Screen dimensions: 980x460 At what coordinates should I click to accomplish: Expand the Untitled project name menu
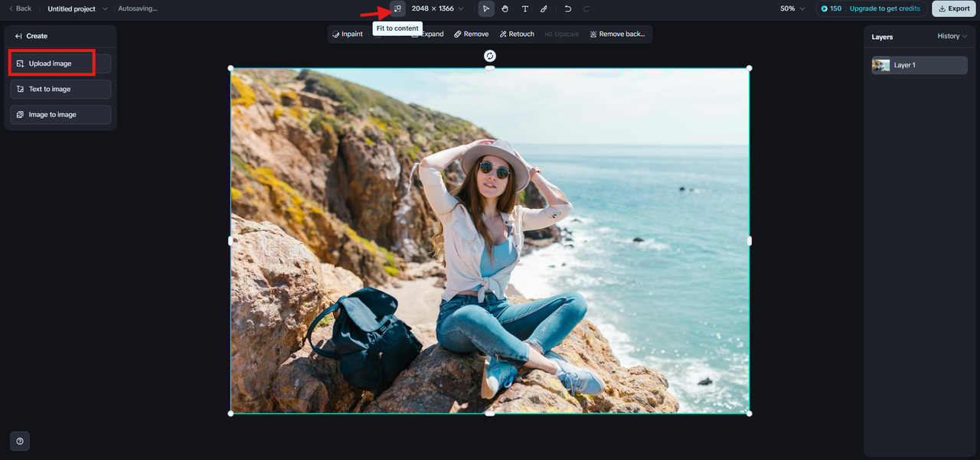coord(77,8)
